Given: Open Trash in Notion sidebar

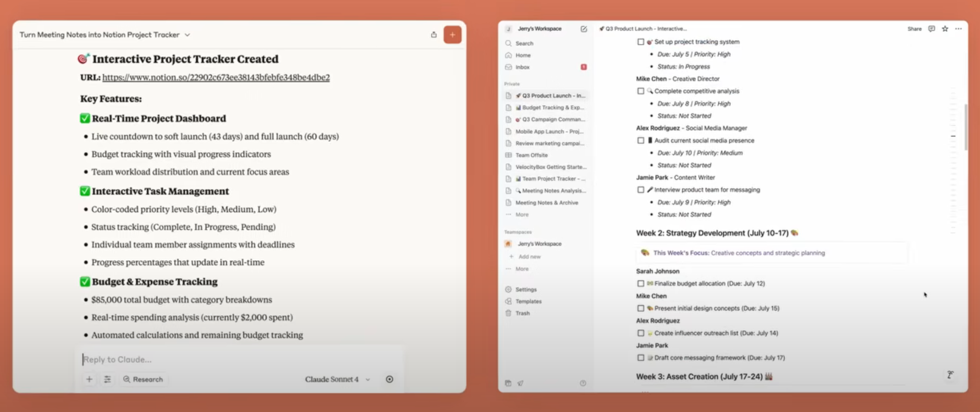Looking at the screenshot, I should (x=522, y=313).
